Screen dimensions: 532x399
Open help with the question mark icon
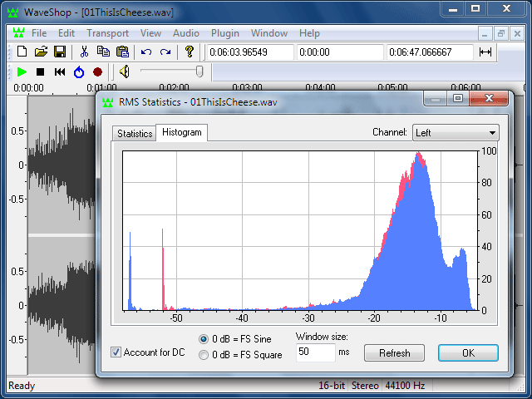click(190, 52)
